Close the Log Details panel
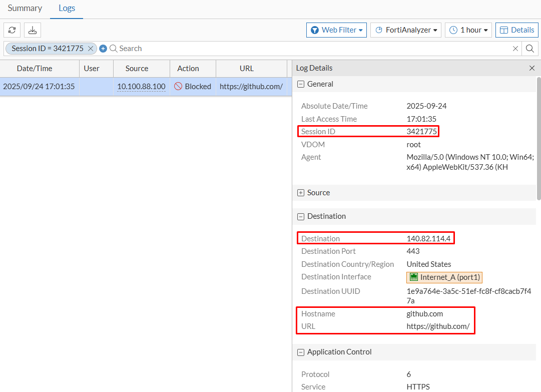 532,68
